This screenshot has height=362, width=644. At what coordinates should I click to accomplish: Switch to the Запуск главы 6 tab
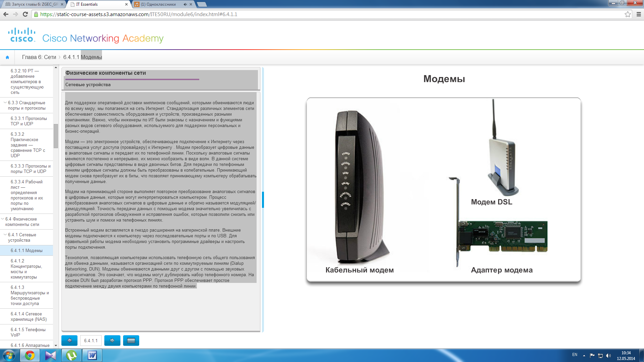pos(34,4)
